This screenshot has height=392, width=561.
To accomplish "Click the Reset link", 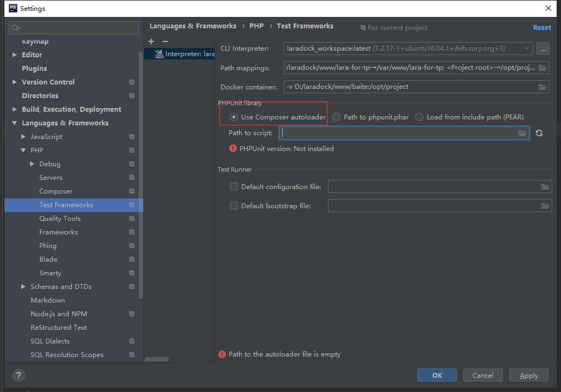I will pyautogui.click(x=542, y=27).
